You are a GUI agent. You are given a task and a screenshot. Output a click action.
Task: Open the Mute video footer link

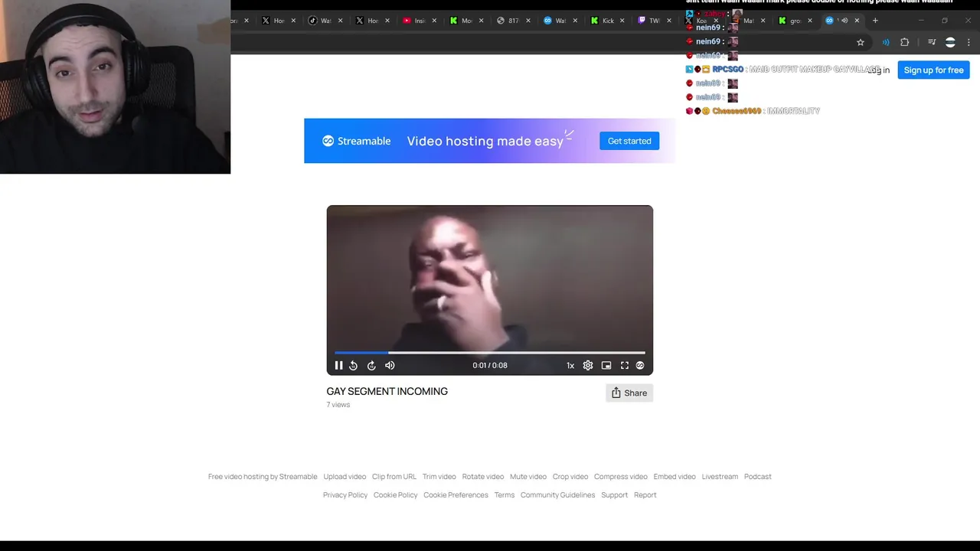pyautogui.click(x=528, y=477)
